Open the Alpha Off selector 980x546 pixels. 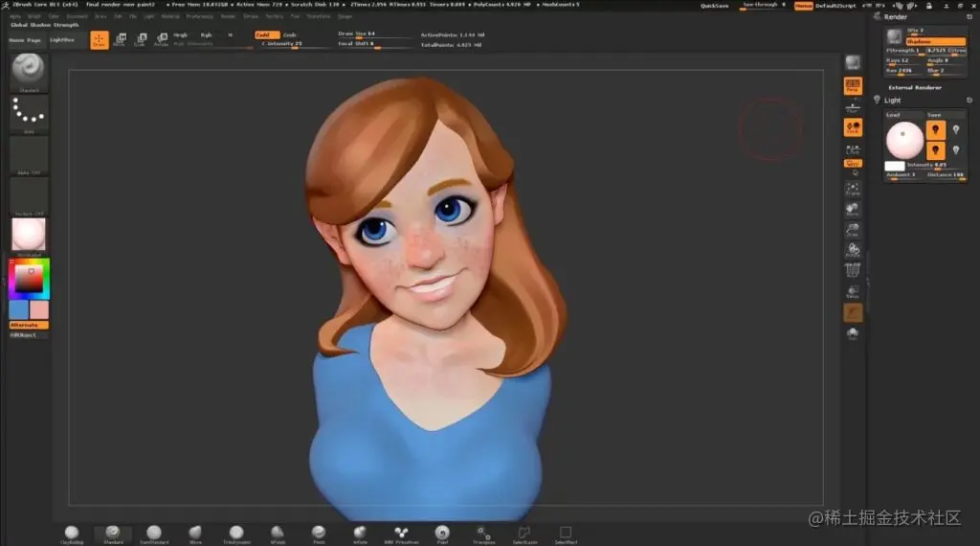coord(29,155)
